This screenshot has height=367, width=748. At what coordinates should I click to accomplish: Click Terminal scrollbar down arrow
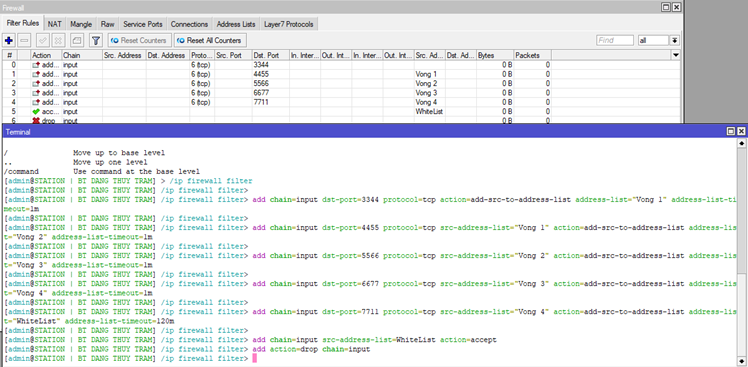[x=741, y=360]
